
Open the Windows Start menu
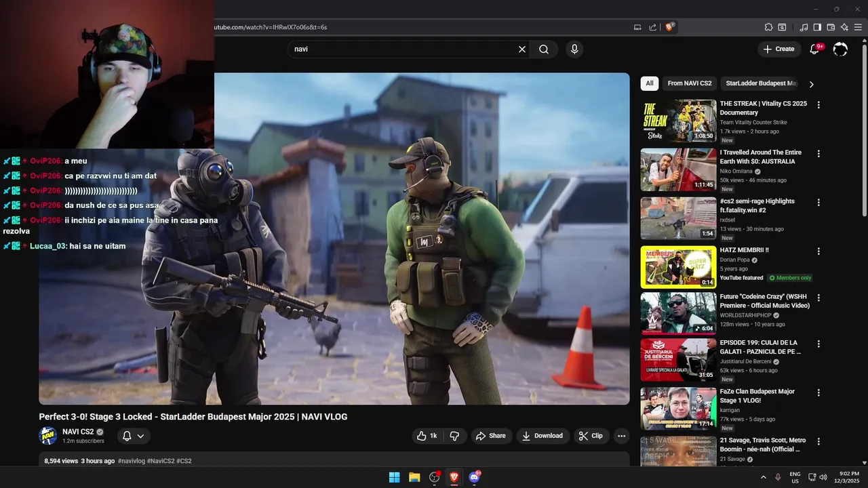click(x=394, y=477)
